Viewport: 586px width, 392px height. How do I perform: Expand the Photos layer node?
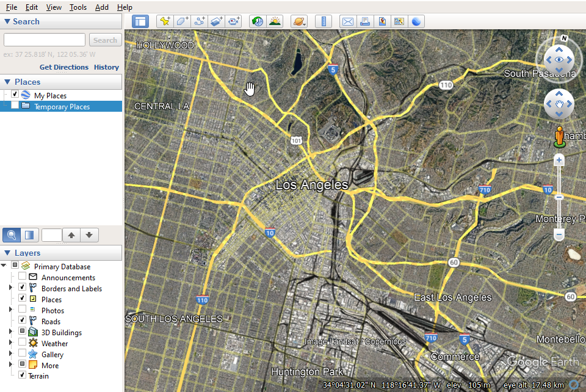click(x=10, y=310)
